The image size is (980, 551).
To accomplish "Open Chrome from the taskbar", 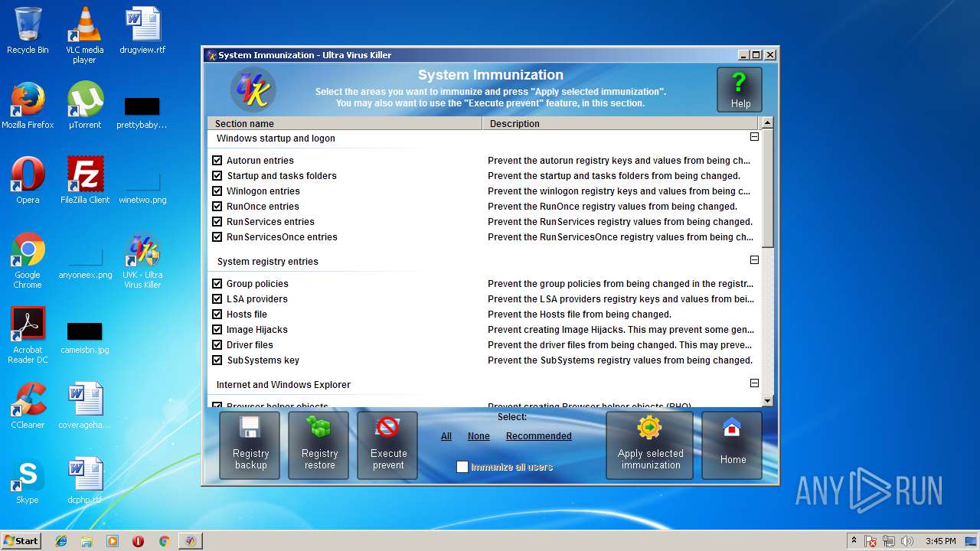I will [164, 541].
